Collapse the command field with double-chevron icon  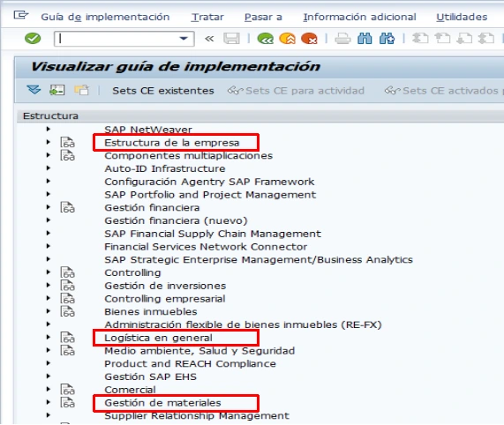point(209,39)
